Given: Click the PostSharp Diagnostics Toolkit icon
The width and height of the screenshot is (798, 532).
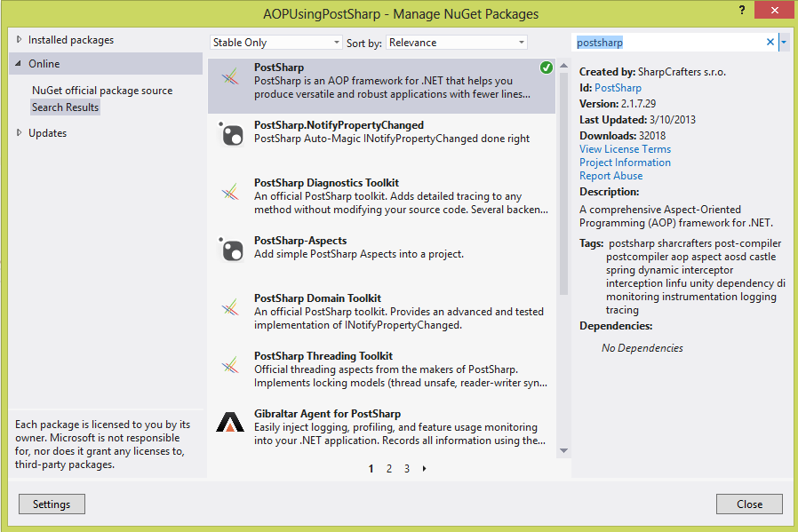Looking at the screenshot, I should pyautogui.click(x=230, y=192).
